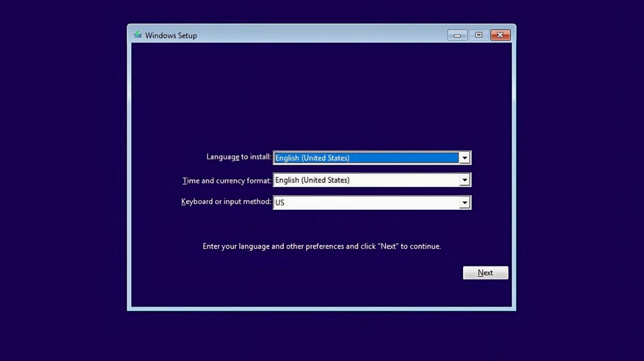Open the Time and currency format dropdown arrow
This screenshot has height=361, width=644.
tap(464, 180)
